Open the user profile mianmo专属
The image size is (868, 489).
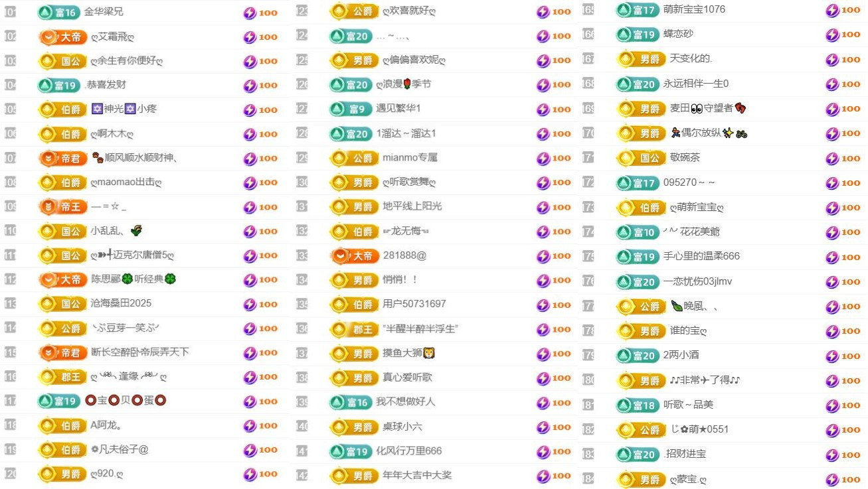point(410,158)
